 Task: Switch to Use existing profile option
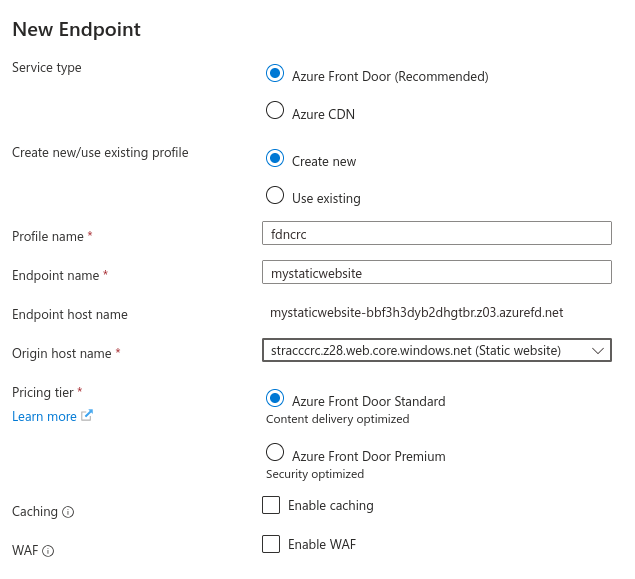(275, 196)
